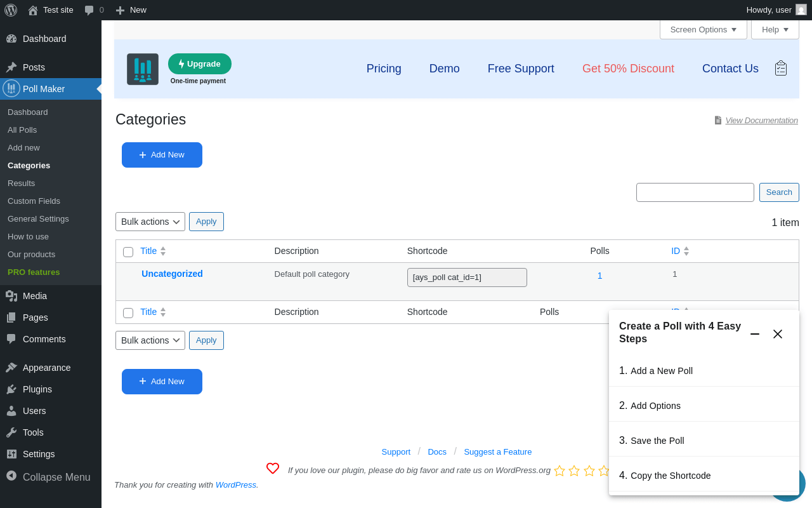This screenshot has width=812, height=508.
Task: Click Collapse Menu in sidebar
Action: tap(51, 477)
